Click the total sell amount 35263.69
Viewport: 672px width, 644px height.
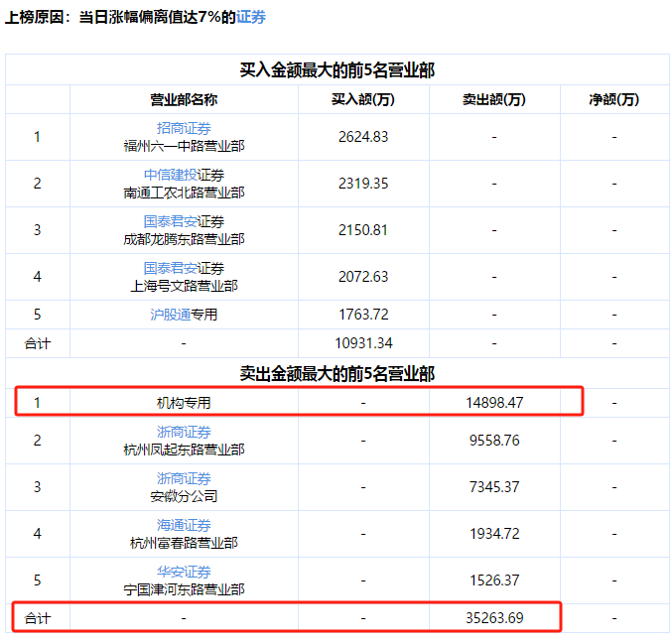click(493, 618)
